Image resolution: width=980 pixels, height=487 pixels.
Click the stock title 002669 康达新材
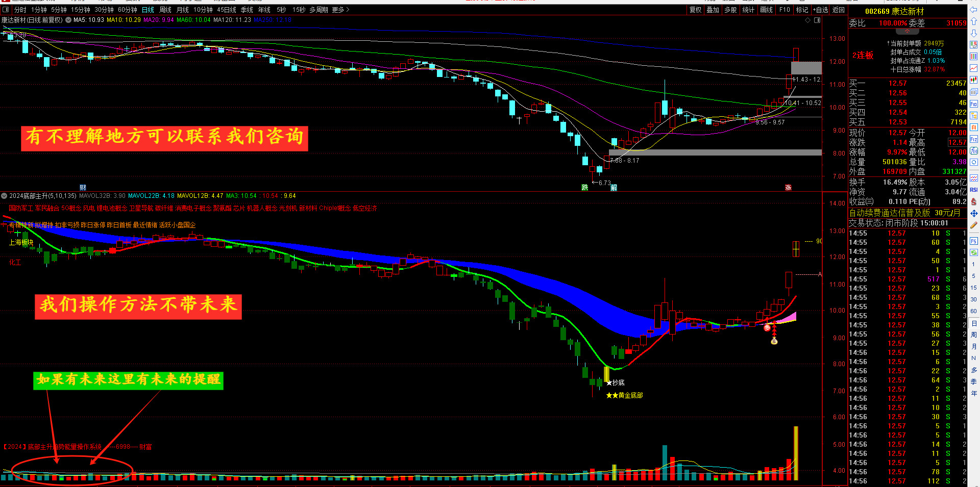click(x=894, y=11)
